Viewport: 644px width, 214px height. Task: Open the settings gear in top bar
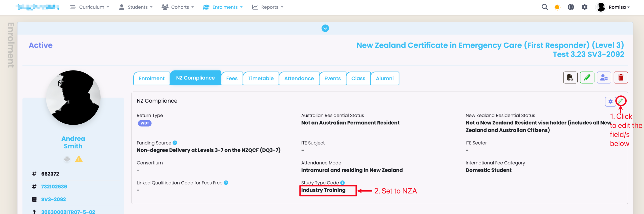click(585, 7)
